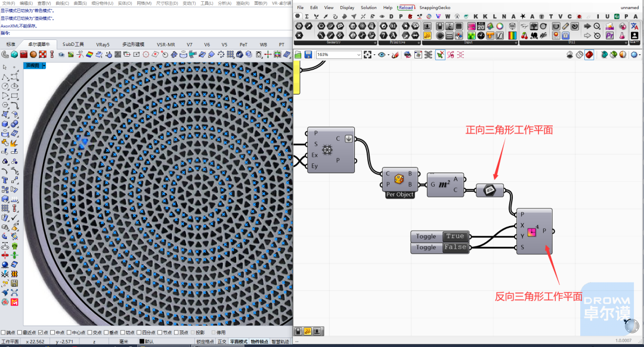This screenshot has height=347, width=644.
Task: Expand the Util panel with its plus sign
Action: coord(627,43)
